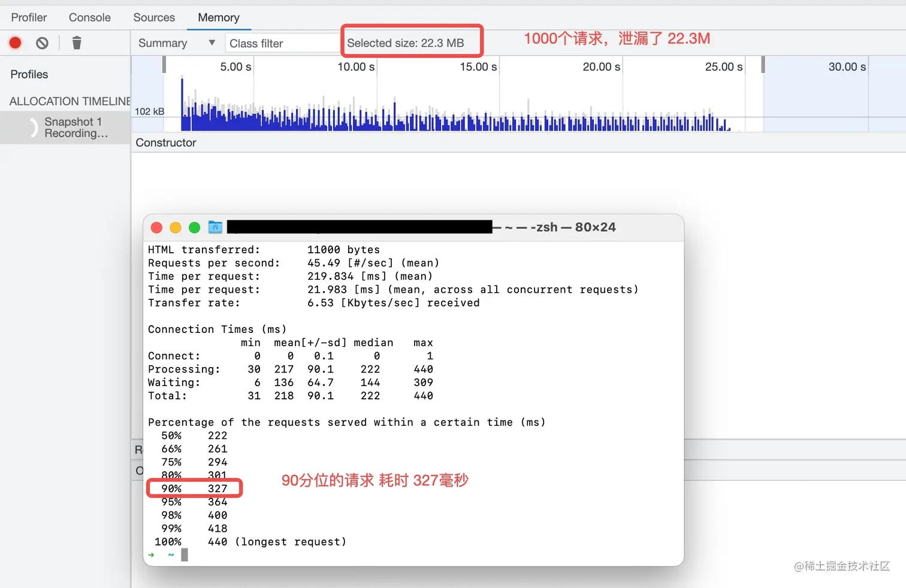
Task: Click the terminal prompt cursor
Action: (x=185, y=555)
